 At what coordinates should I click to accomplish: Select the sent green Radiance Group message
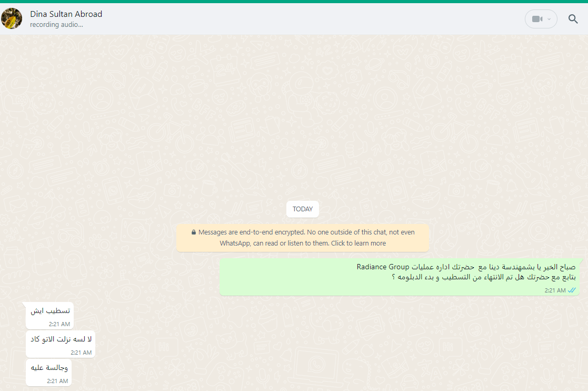(x=400, y=277)
